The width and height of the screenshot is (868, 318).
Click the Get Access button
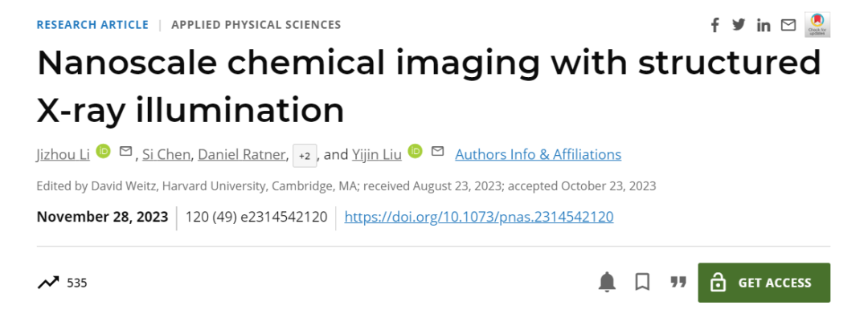coord(764,283)
